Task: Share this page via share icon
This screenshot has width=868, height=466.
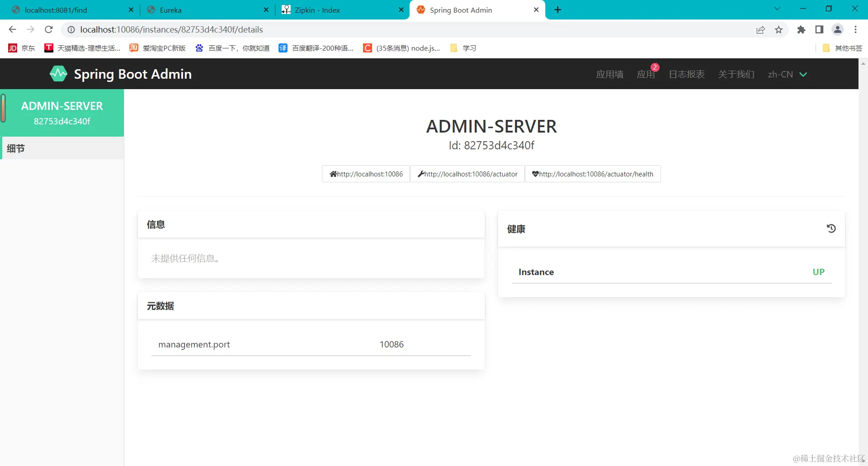Action: pyautogui.click(x=760, y=29)
